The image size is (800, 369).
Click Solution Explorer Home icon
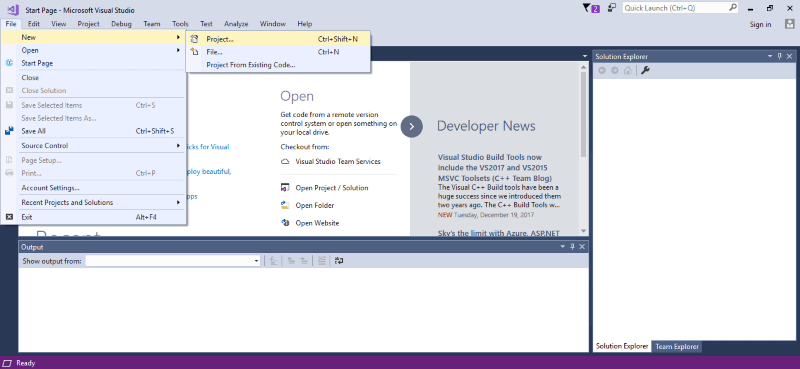click(x=628, y=70)
